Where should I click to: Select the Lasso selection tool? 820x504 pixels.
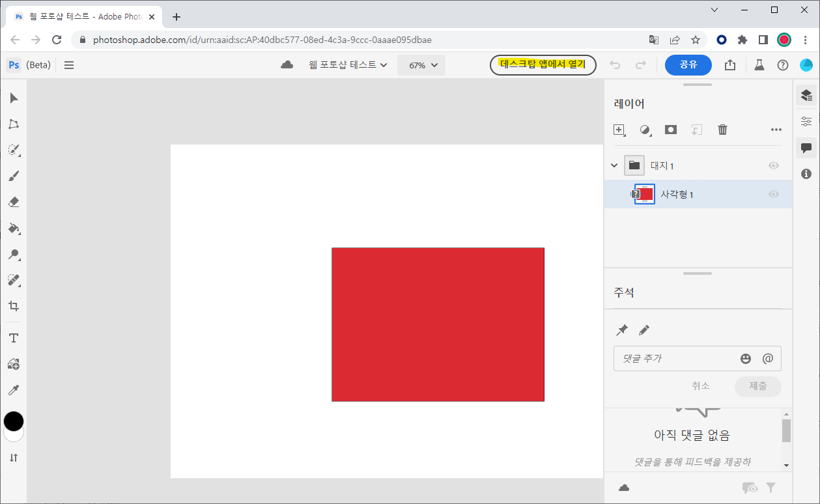coord(13,124)
